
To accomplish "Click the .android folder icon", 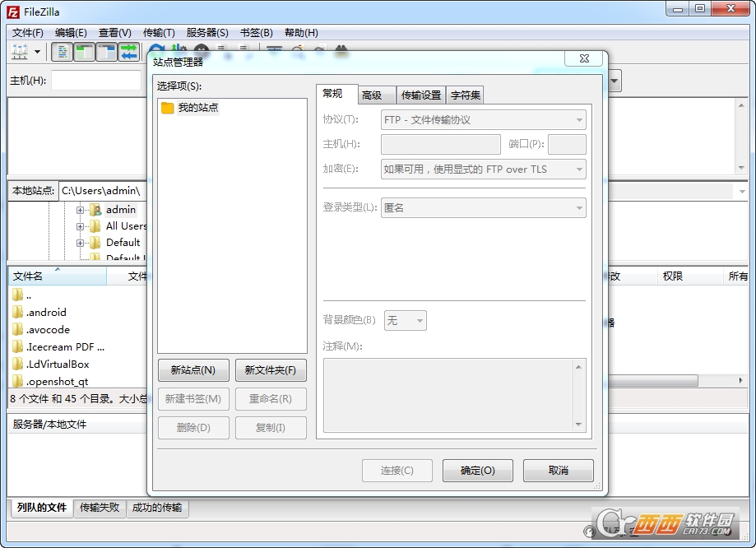I will point(18,312).
